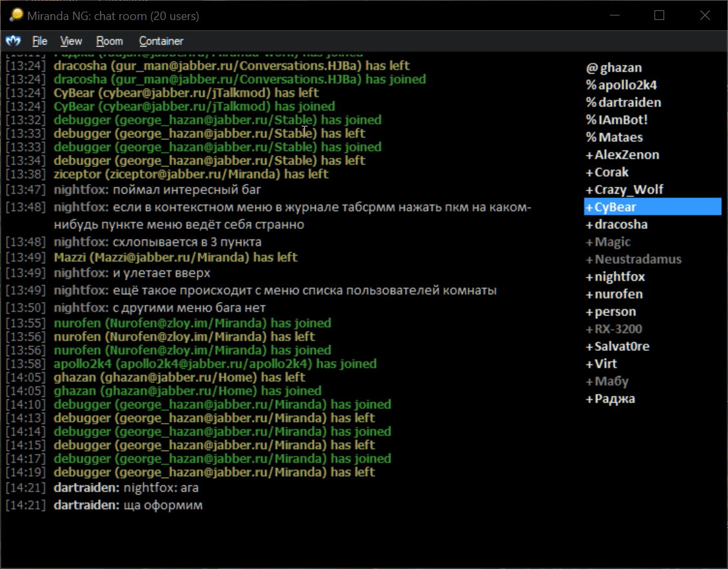Select user IAmBot! in the user list
728x569 pixels.
coord(616,120)
